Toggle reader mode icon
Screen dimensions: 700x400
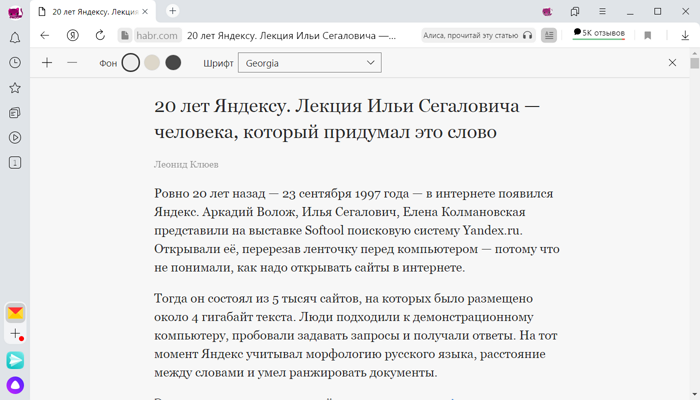549,35
